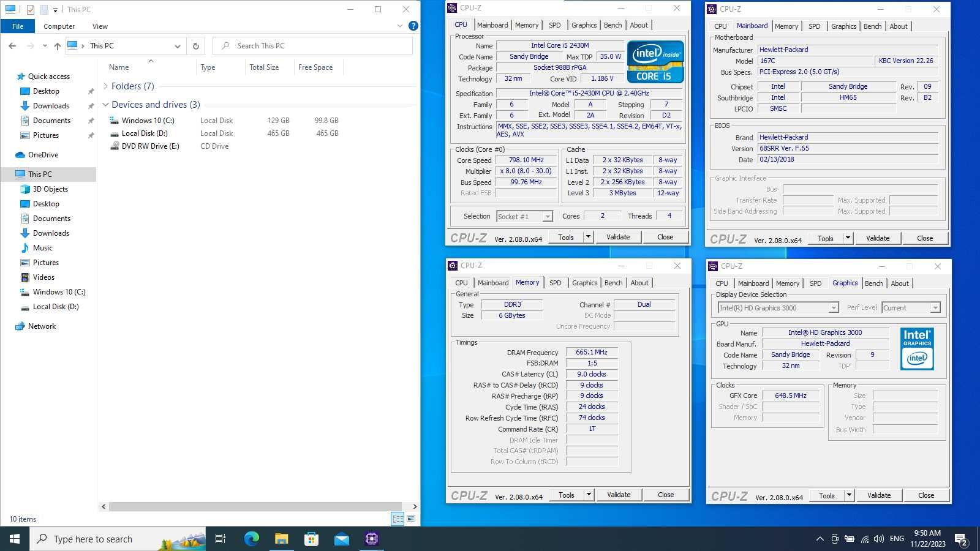Open Perf Level Current dropdown
Screen dimensions: 980x551
click(x=911, y=308)
